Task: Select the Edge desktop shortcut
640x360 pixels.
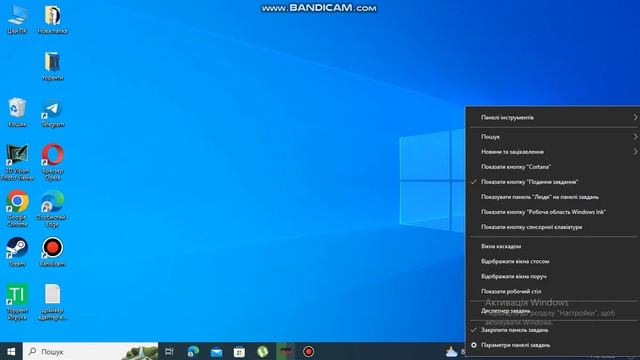Action: click(x=53, y=209)
